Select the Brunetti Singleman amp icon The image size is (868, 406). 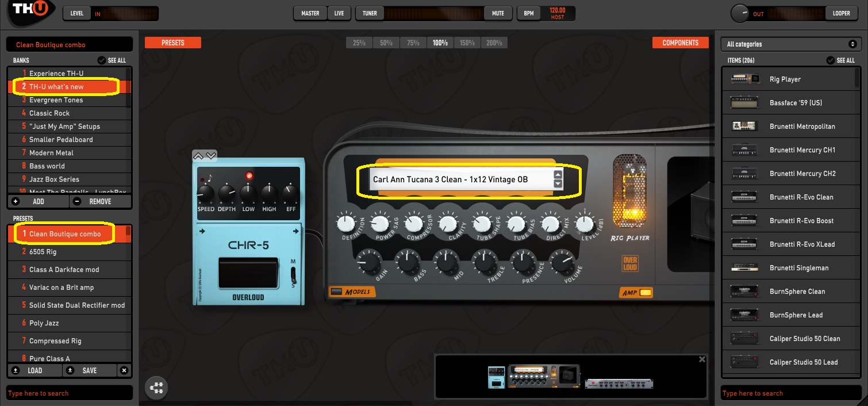[x=746, y=268]
